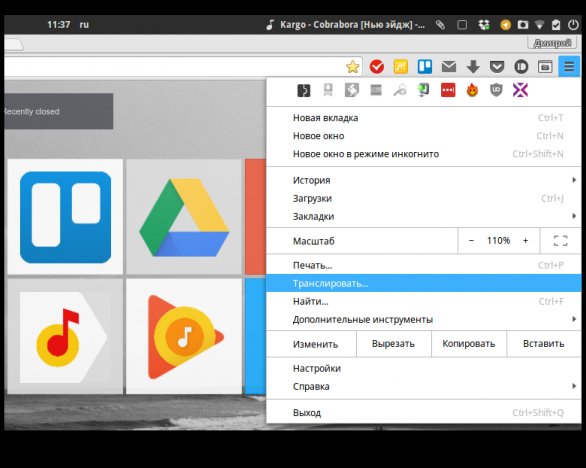Click the gray tag-shaped overflow extension
The image size is (586, 468).
coord(328,90)
